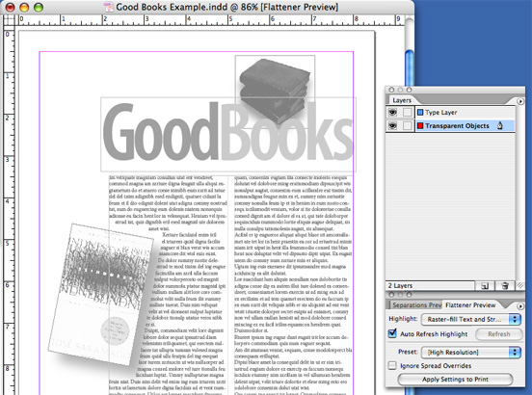This screenshot has height=395, width=532.
Task: Toggle lock box on Type Layer
Action: 407,112
